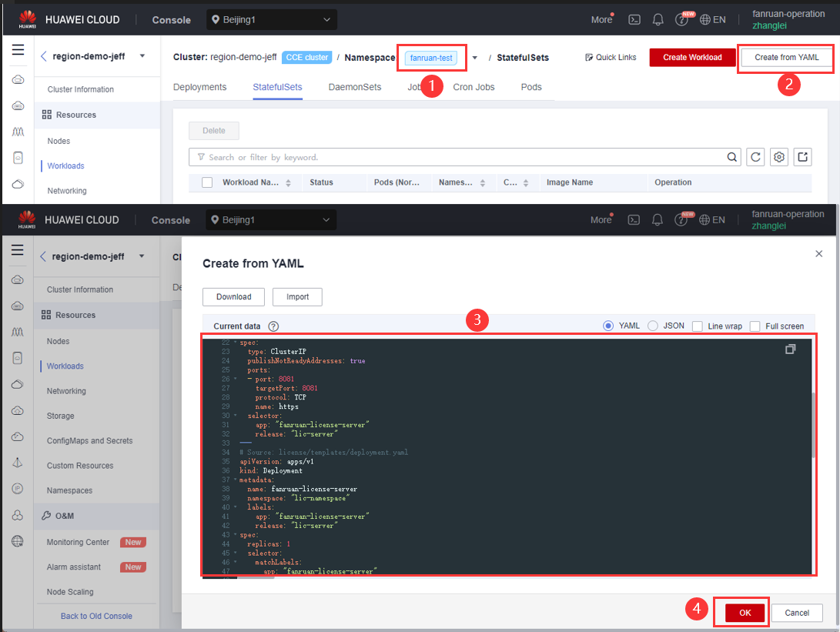Screen dimensions: 840x632
Task: Switch to the Cron Jobs tab
Action: pyautogui.click(x=474, y=87)
